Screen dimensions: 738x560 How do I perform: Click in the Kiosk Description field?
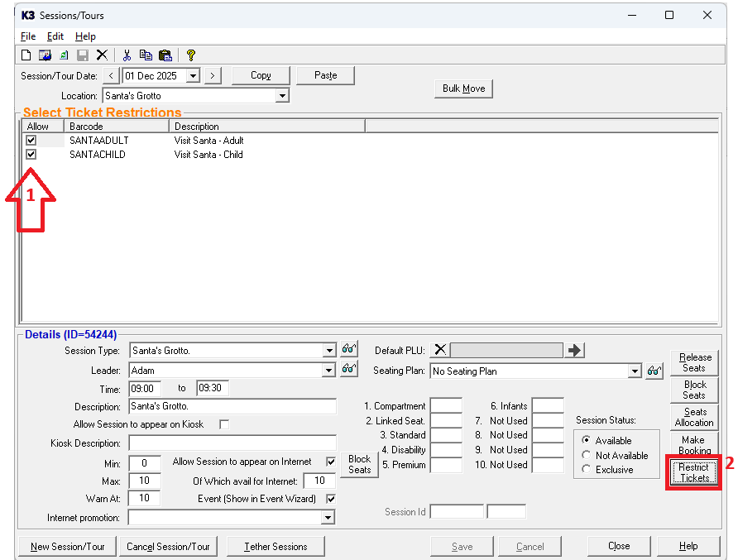[x=232, y=443]
